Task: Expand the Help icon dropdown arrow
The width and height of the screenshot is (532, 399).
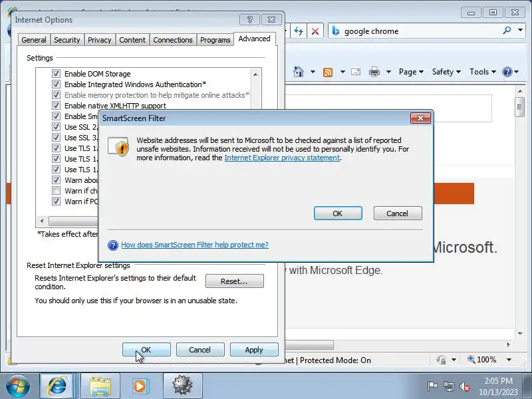Action: pos(516,72)
